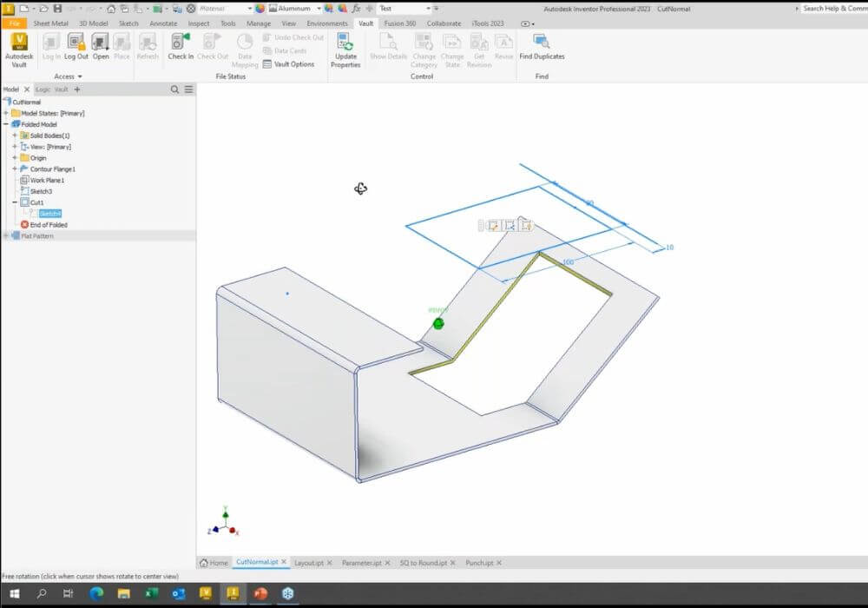868x608 pixels.
Task: Click the search icon in the model browser
Action: 174,89
